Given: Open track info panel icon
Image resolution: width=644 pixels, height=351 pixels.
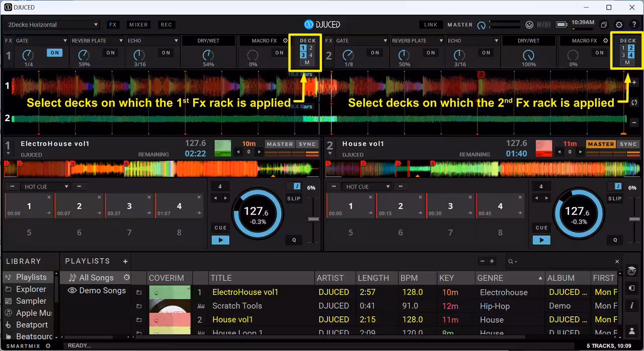Looking at the screenshot, I should (x=631, y=306).
